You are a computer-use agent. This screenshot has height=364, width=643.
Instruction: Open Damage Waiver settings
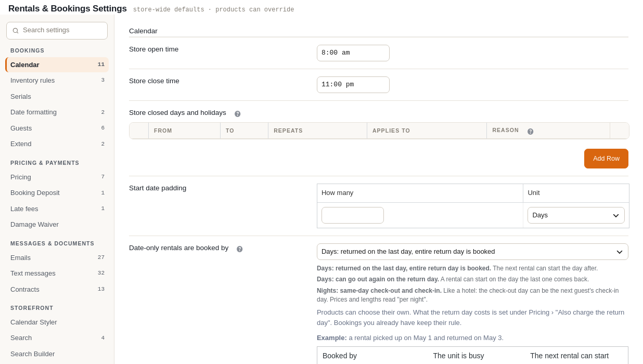coord(57,224)
